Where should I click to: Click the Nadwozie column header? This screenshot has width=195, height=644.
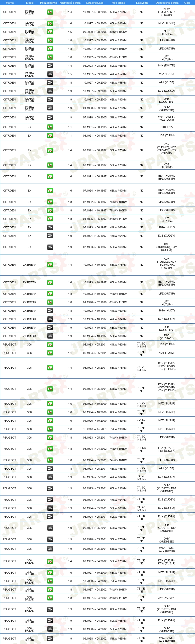click(142, 3)
